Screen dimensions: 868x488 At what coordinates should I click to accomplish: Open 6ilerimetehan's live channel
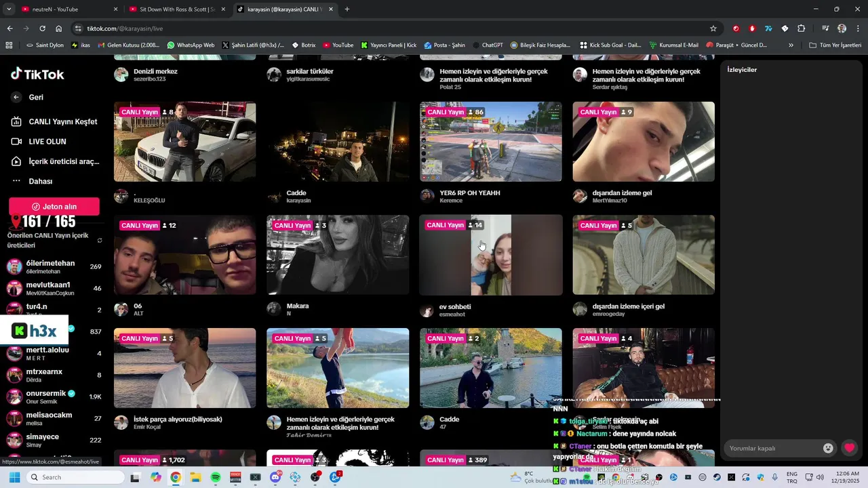coord(54,266)
